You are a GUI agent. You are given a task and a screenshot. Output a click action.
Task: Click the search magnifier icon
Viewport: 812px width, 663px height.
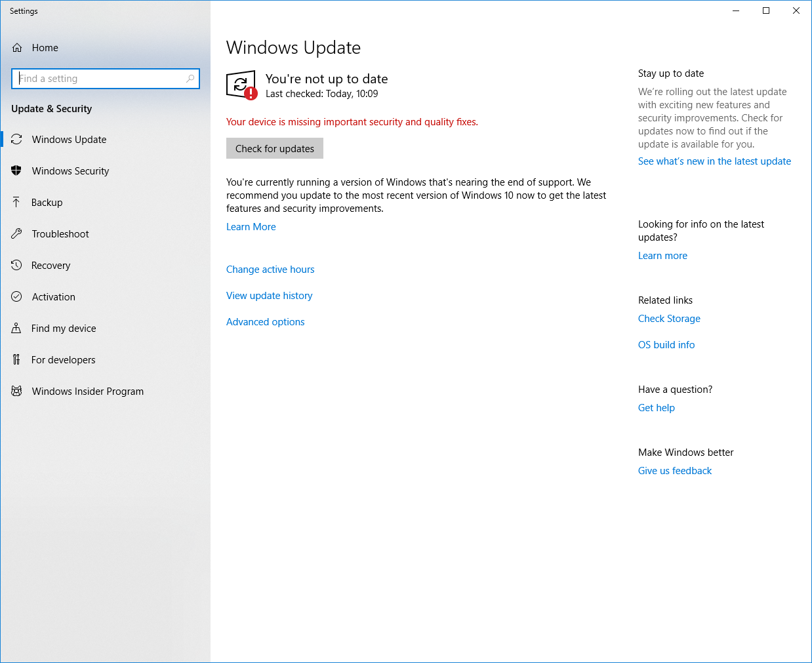tap(190, 79)
